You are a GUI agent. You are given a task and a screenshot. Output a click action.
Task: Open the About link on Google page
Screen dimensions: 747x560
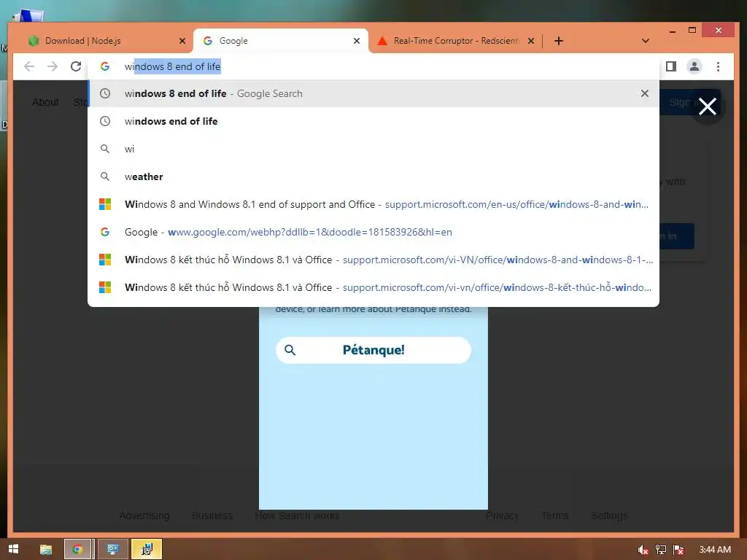point(45,102)
